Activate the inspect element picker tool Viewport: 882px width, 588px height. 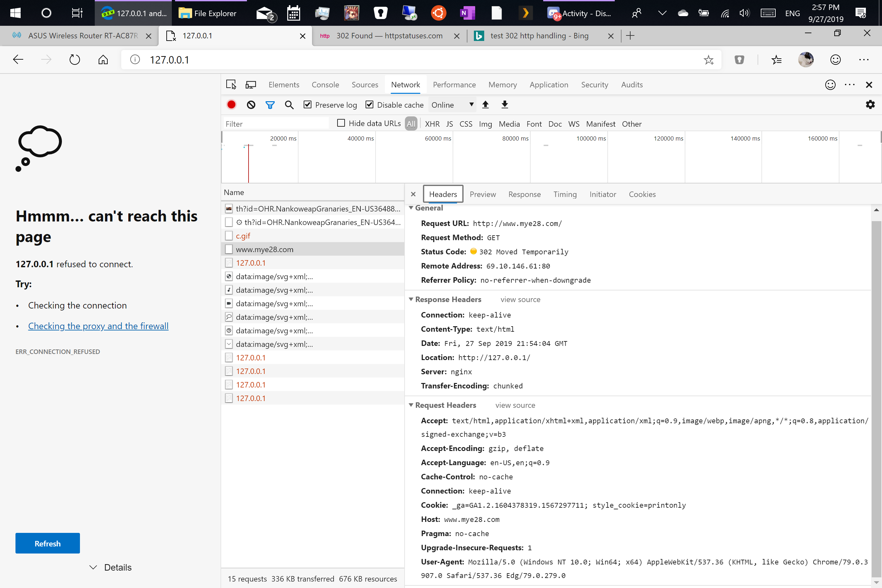click(231, 85)
